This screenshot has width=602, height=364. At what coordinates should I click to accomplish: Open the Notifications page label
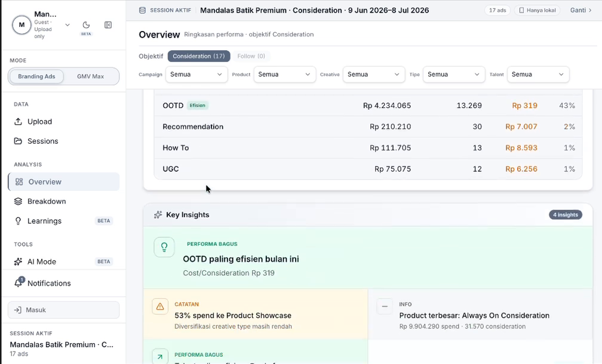[49, 283]
